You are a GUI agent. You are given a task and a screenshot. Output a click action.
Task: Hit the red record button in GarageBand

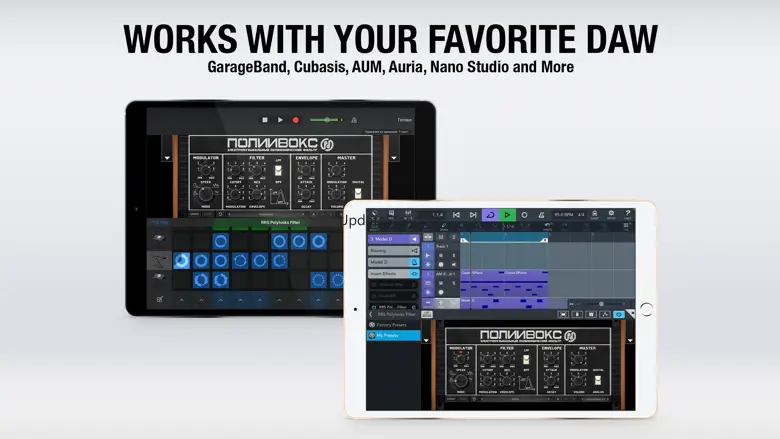click(295, 120)
